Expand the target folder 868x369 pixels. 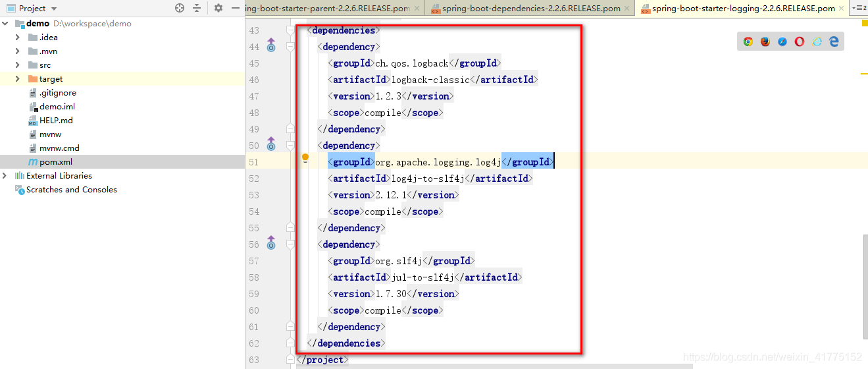click(x=18, y=78)
